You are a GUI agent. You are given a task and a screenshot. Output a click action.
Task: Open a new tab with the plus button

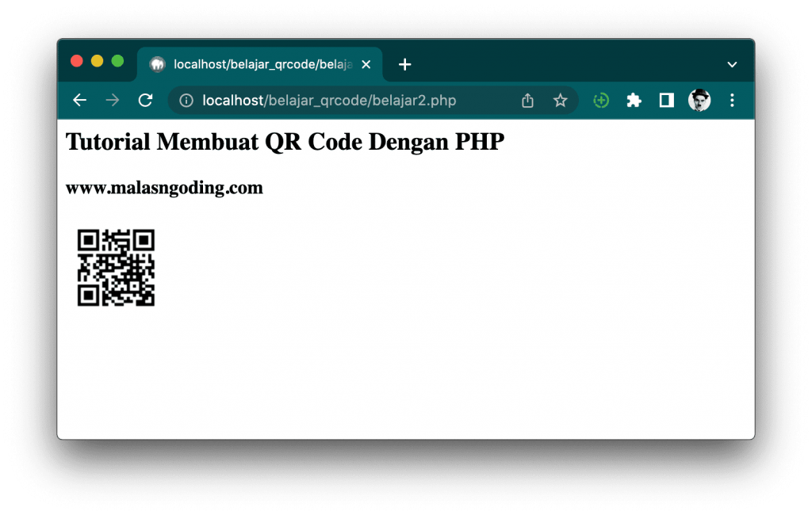(404, 65)
